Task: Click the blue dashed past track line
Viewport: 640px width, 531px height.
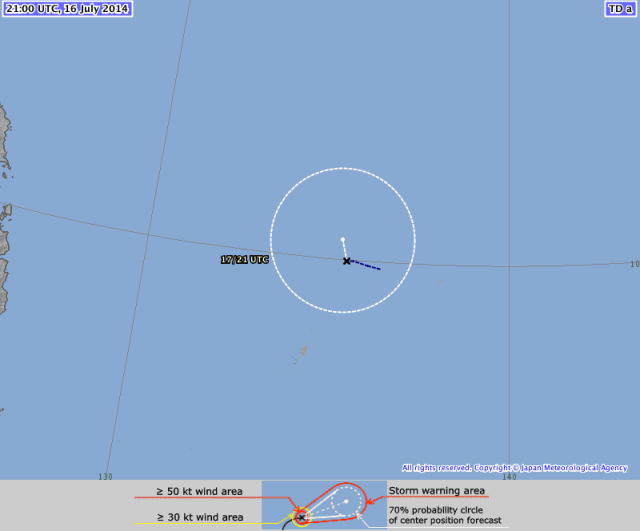Action: coord(366,266)
